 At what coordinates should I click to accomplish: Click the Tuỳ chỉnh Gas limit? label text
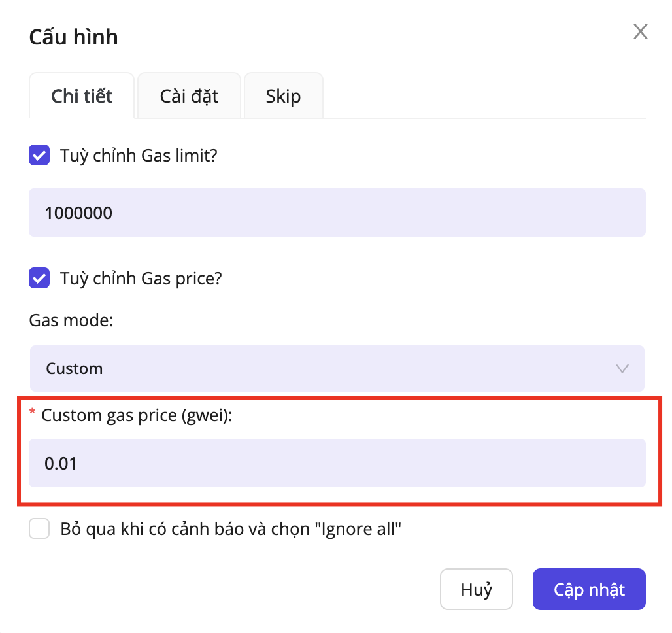tap(138, 156)
